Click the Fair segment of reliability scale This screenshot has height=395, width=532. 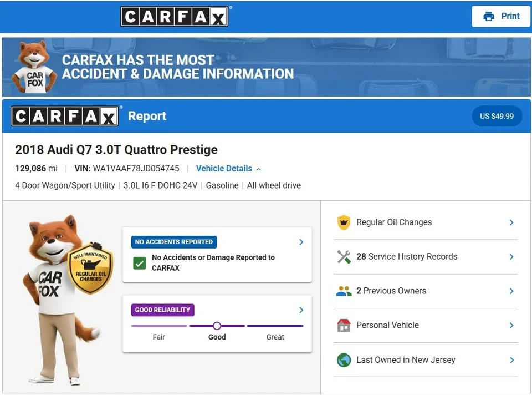(x=159, y=326)
